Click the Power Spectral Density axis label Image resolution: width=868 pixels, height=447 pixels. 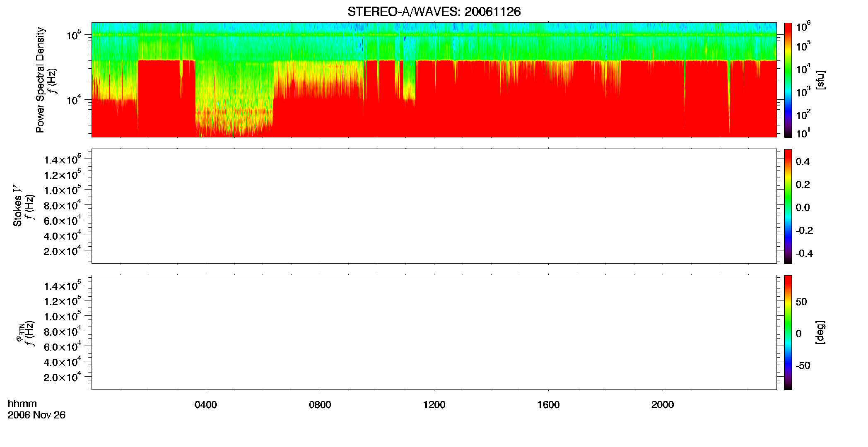coord(40,80)
